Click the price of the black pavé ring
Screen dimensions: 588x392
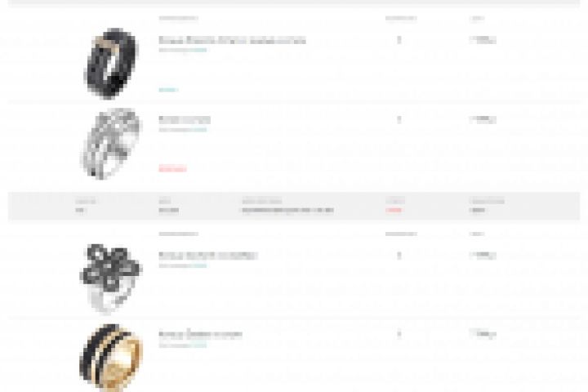[x=483, y=39]
